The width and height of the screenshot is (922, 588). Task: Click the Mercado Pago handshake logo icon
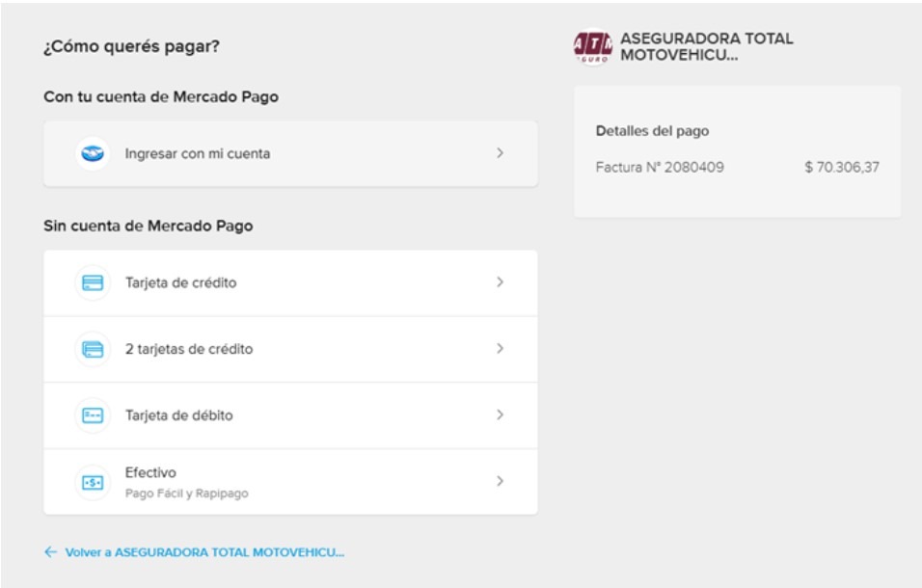coord(94,154)
